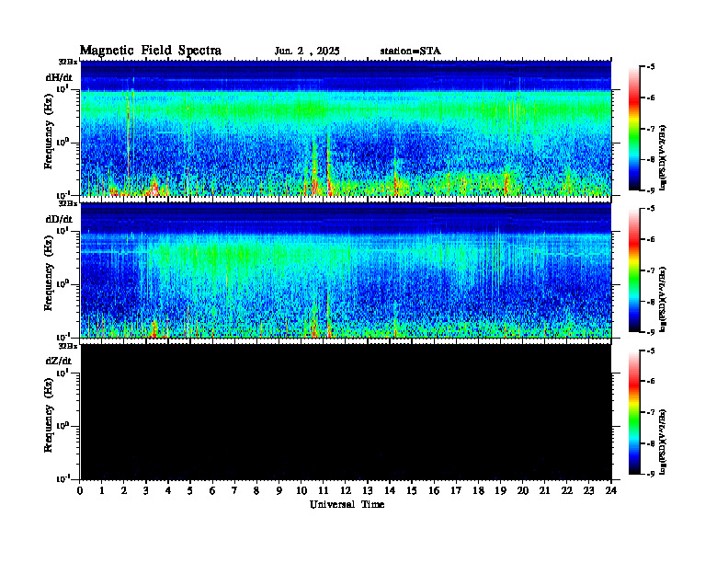Click the "-8" value on dD/dt color scale
728x563 pixels.
click(651, 302)
